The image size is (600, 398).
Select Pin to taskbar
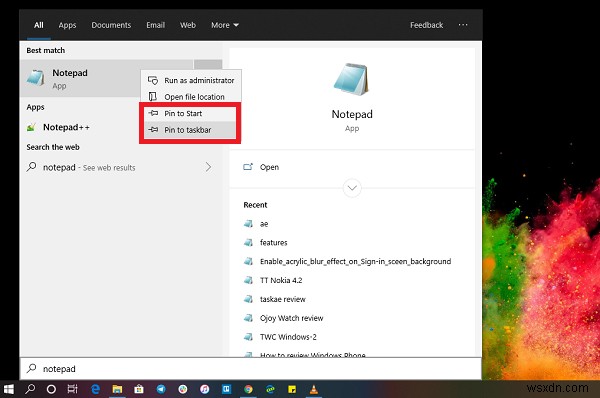coord(190,130)
